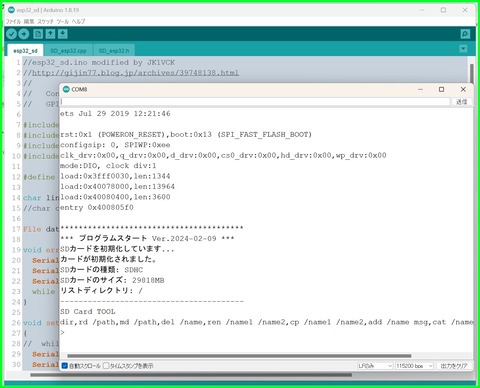Click the serial monitor send input field

tap(255, 102)
